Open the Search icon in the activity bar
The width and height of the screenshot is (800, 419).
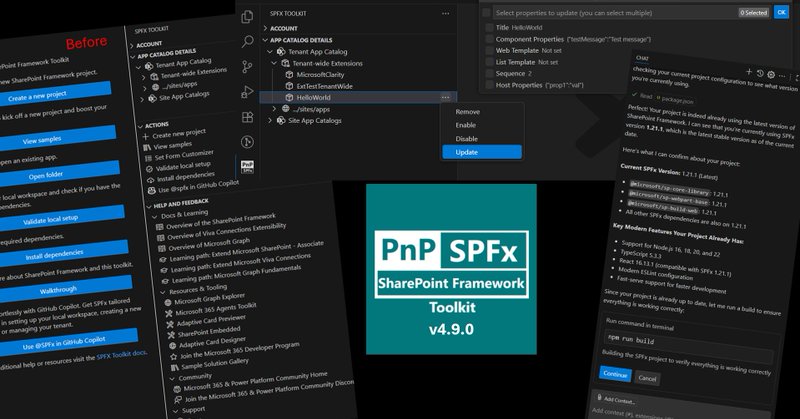(x=247, y=41)
